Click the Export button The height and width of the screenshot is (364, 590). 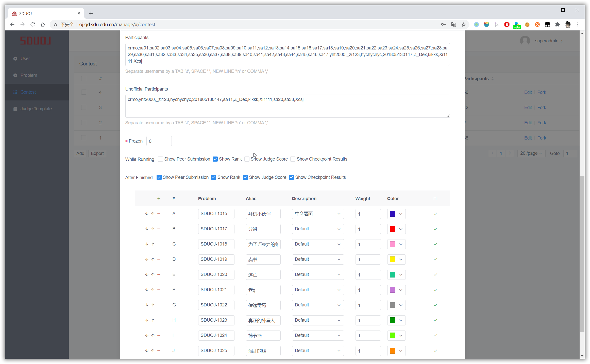point(97,153)
